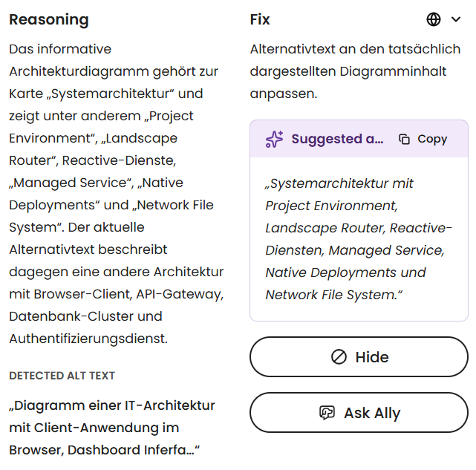Click the truncated 'Suggested a…' title

pyautogui.click(x=337, y=139)
